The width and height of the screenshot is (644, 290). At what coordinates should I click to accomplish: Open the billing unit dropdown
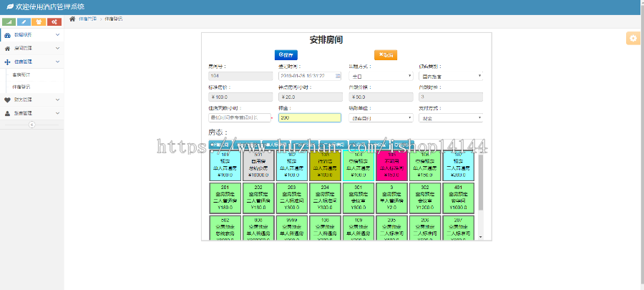click(x=381, y=118)
